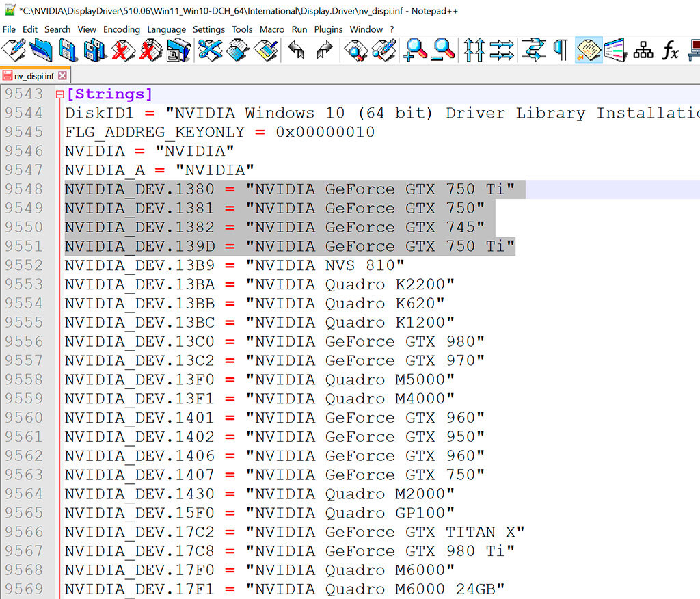The width and height of the screenshot is (700, 599).
Task: Open the Macro menu
Action: 272,29
